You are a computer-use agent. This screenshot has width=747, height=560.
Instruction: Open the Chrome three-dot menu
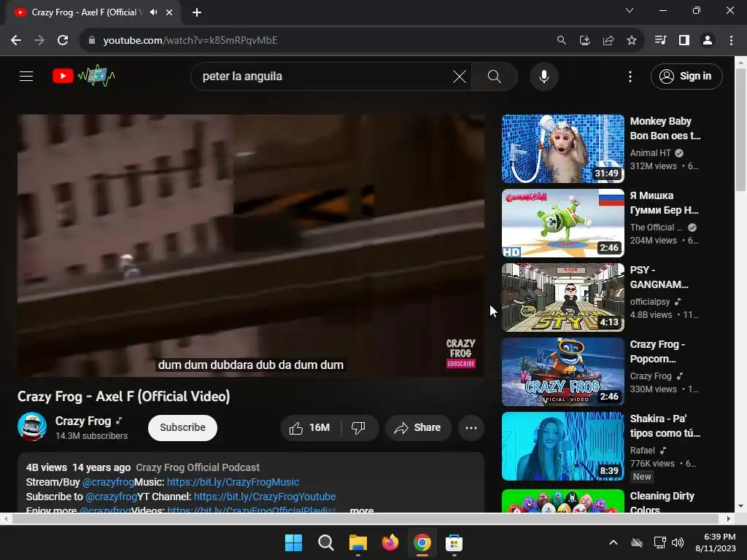pyautogui.click(x=731, y=40)
